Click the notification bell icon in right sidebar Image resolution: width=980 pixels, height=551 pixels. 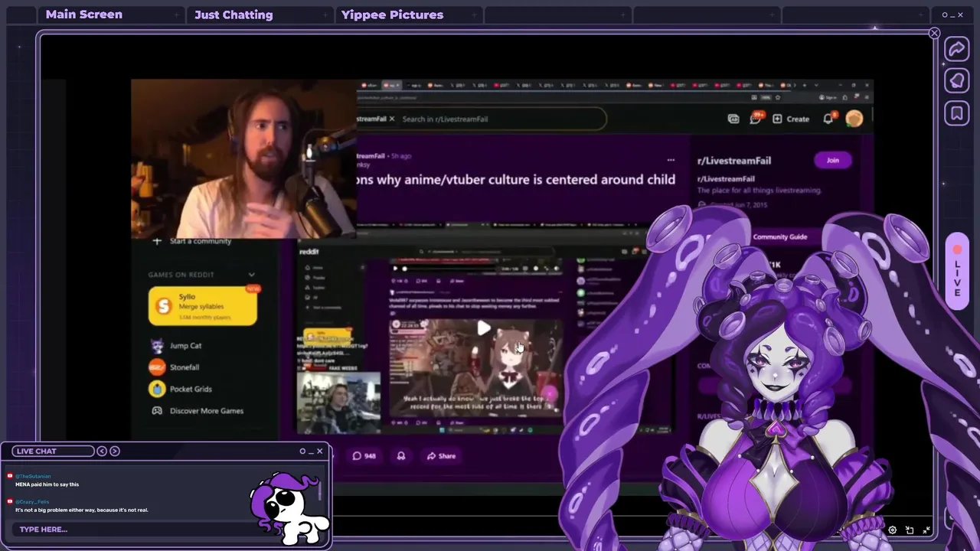point(957,81)
